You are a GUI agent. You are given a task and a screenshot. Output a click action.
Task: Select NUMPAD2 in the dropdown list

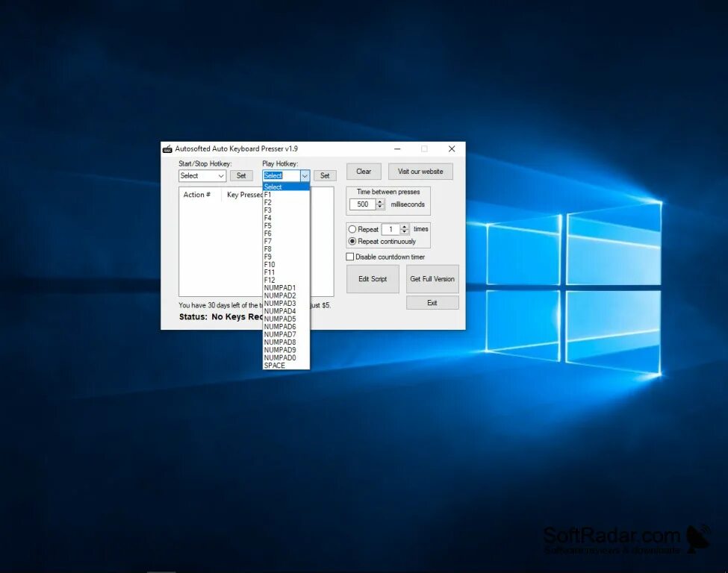pos(286,295)
